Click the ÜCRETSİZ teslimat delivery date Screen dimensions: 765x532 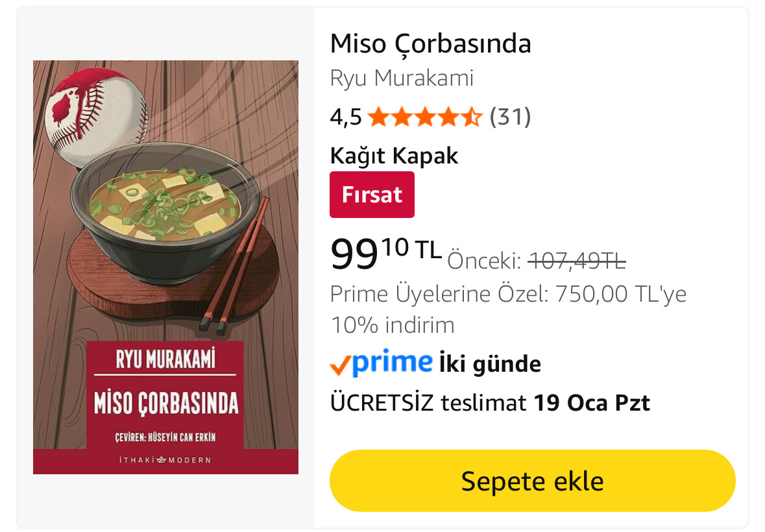(490, 403)
